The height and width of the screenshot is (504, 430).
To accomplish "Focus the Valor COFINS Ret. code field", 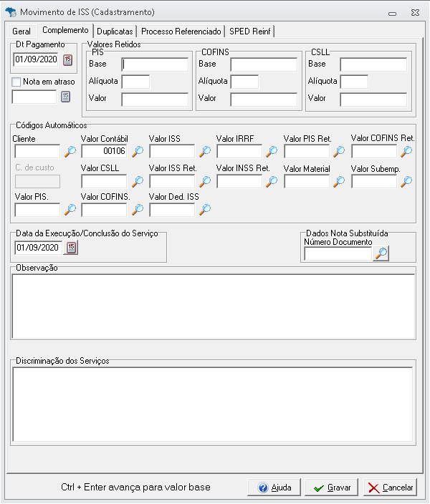I will [374, 151].
